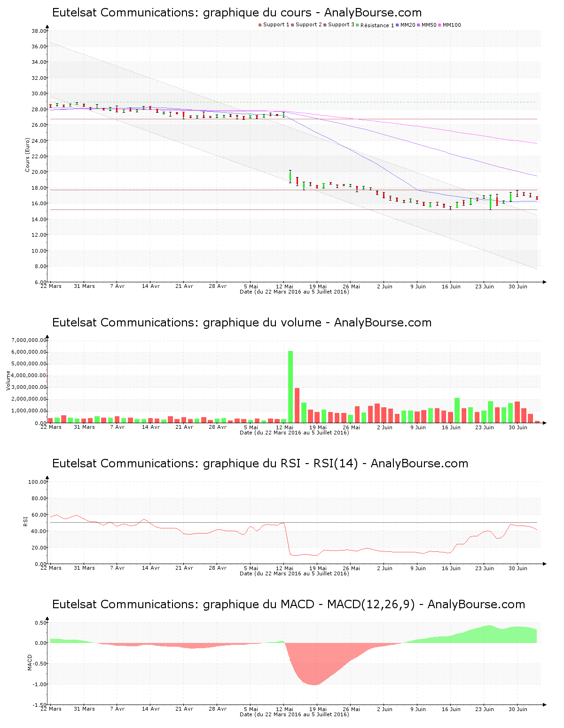
Task: Click '16 Juin' on the MACD chart axis
Action: pyautogui.click(x=451, y=709)
